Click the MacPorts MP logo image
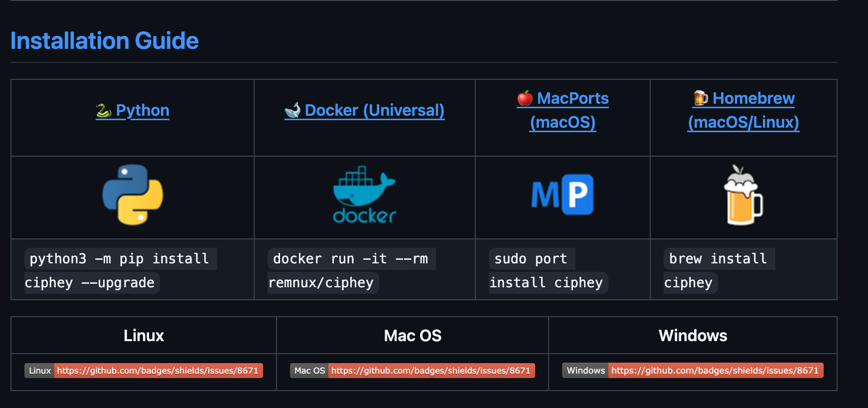868x408 pixels. click(x=563, y=195)
